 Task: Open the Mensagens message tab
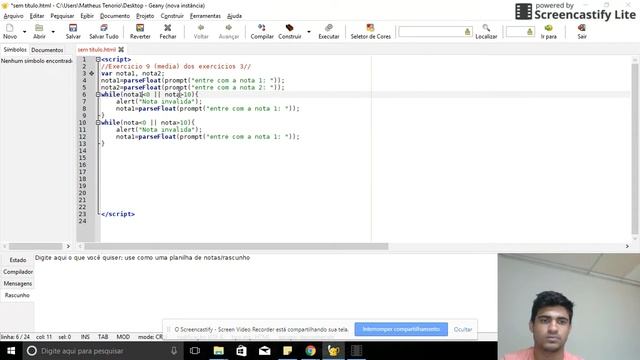coord(18,284)
